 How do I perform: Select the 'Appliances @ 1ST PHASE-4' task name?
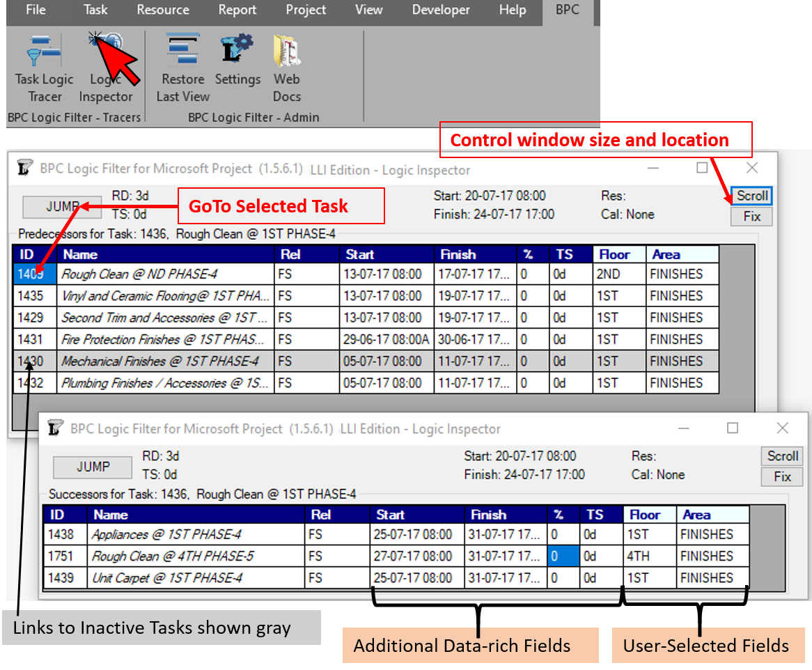[196, 534]
